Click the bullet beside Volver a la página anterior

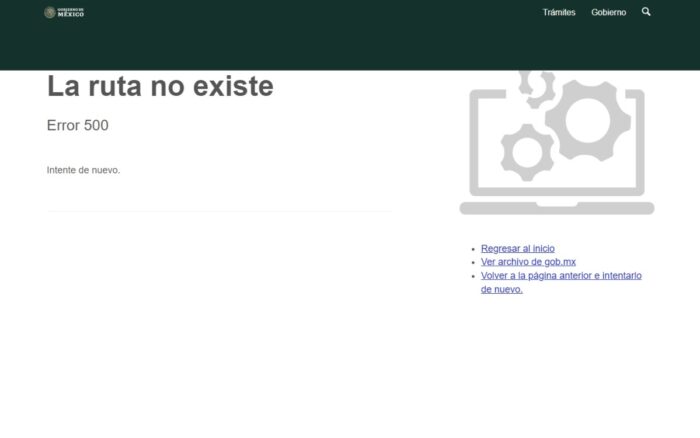473,276
